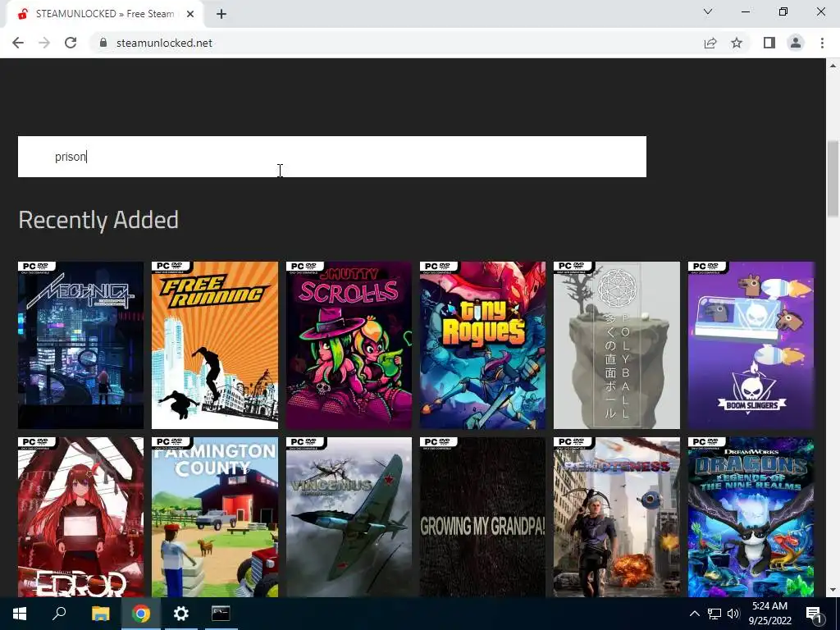Open the Boom Slingers game cover

[x=751, y=345]
